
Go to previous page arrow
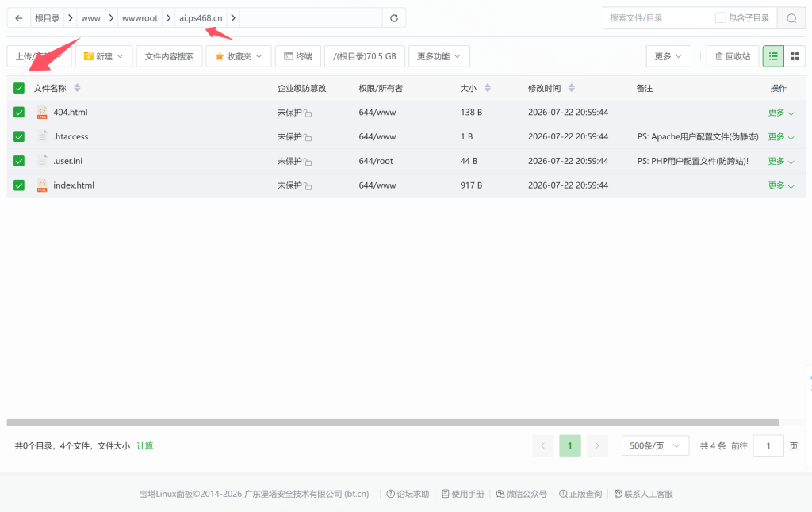click(x=542, y=445)
